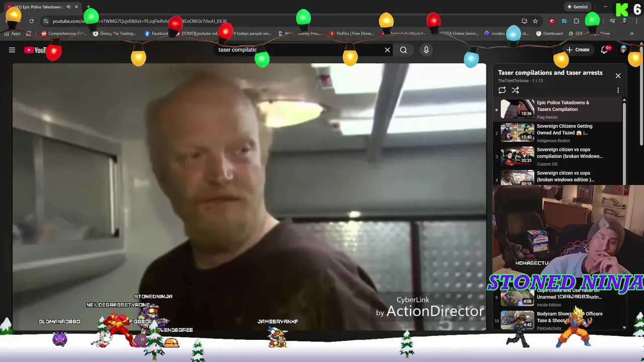The width and height of the screenshot is (644, 362).
Task: Bookmark this page with the star
Action: (535, 21)
